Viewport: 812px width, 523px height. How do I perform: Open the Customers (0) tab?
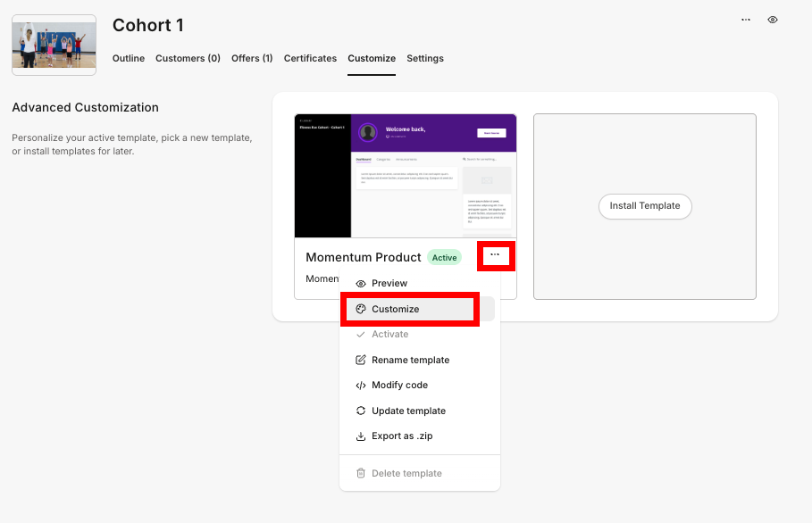[188, 58]
